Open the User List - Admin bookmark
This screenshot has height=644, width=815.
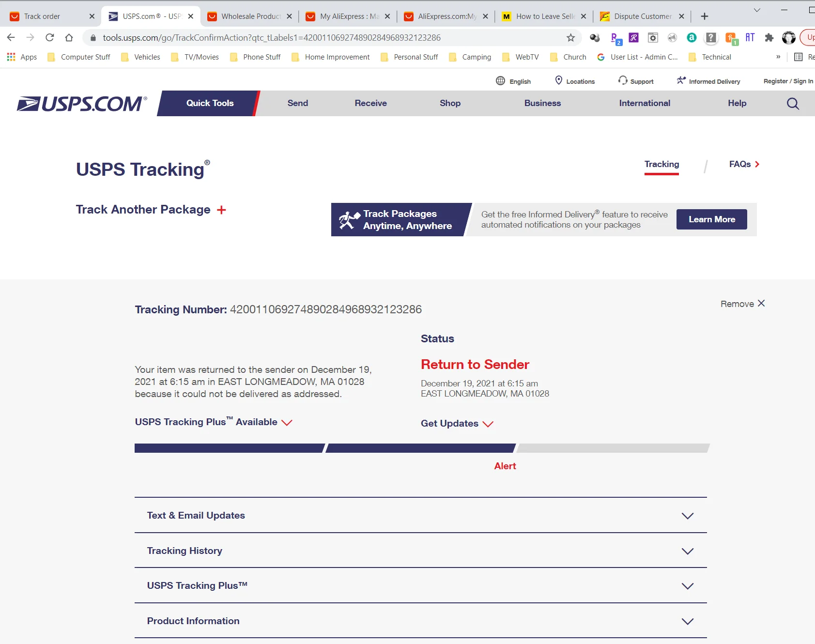(x=637, y=57)
